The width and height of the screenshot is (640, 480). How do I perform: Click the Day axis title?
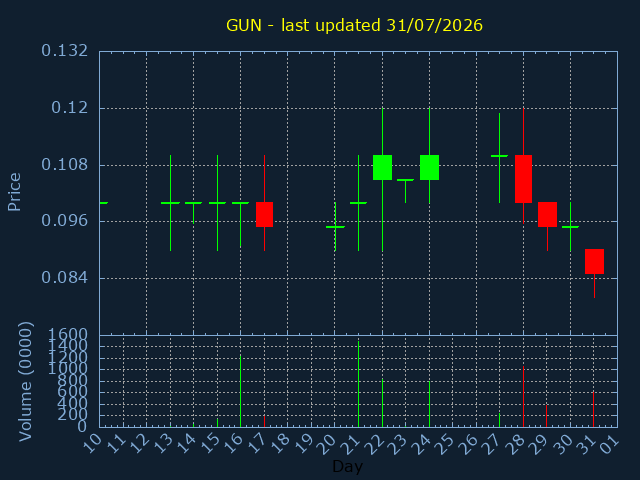347,466
